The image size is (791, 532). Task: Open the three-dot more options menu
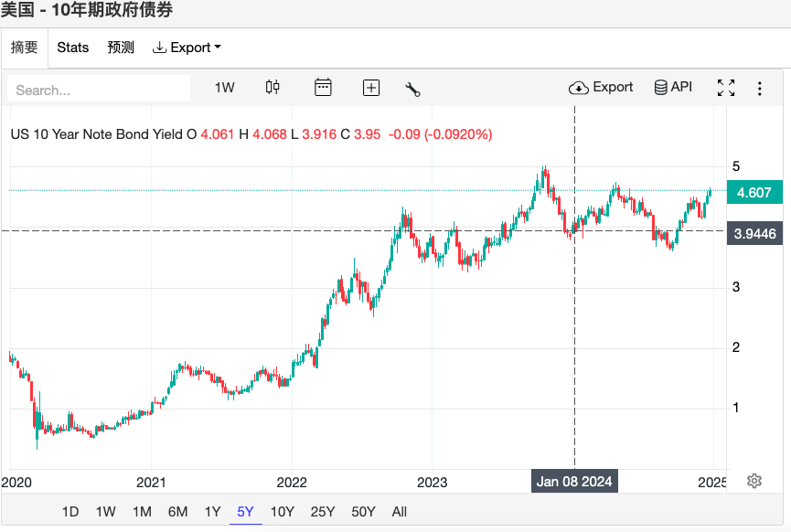click(760, 88)
